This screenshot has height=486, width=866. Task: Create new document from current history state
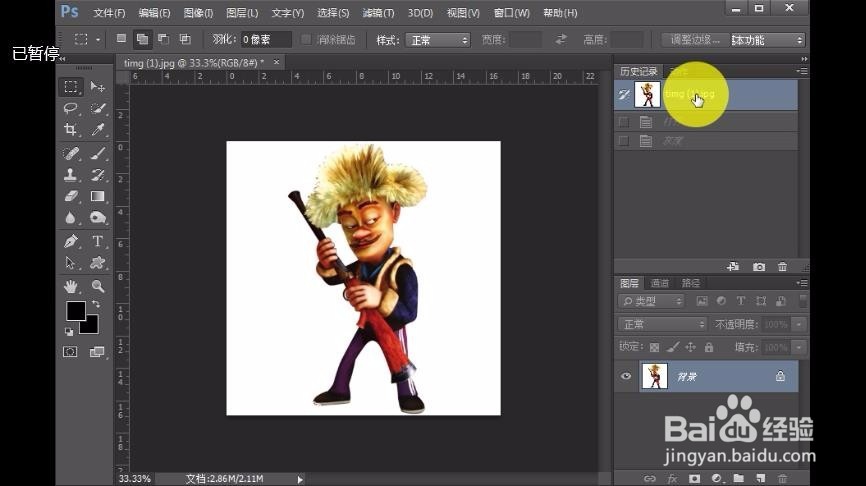(x=733, y=267)
